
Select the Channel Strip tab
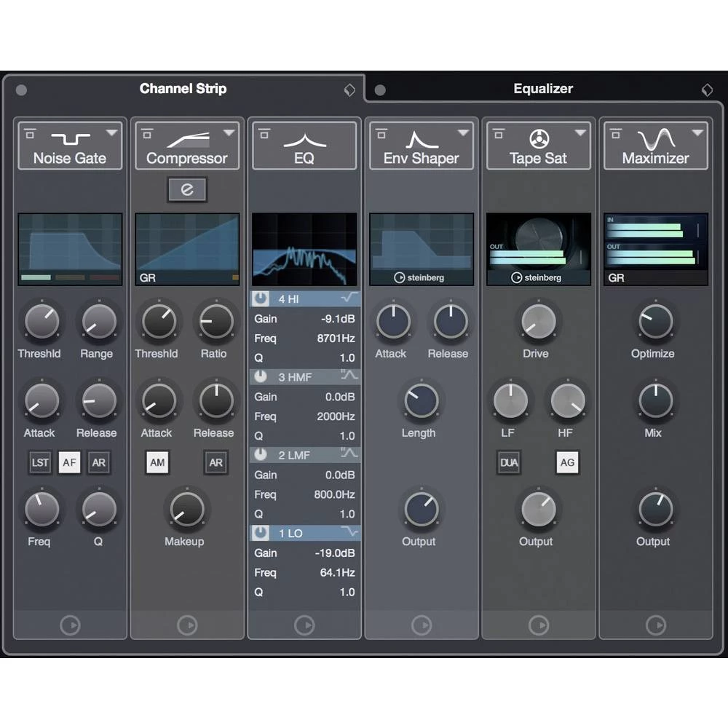[x=183, y=89]
